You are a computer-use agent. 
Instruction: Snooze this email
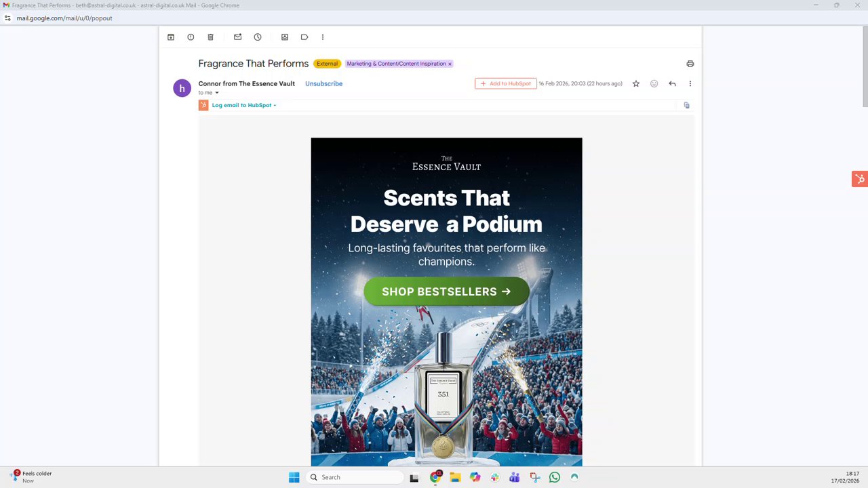point(258,37)
